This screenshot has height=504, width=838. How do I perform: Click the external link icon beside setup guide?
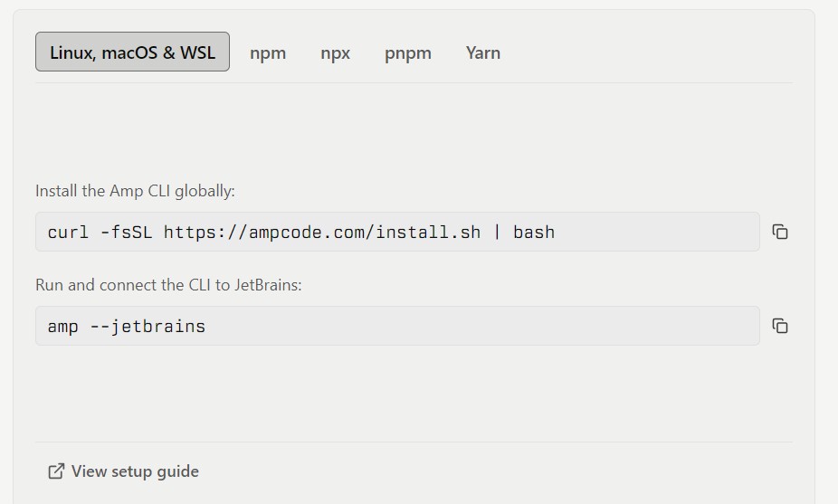(x=56, y=471)
